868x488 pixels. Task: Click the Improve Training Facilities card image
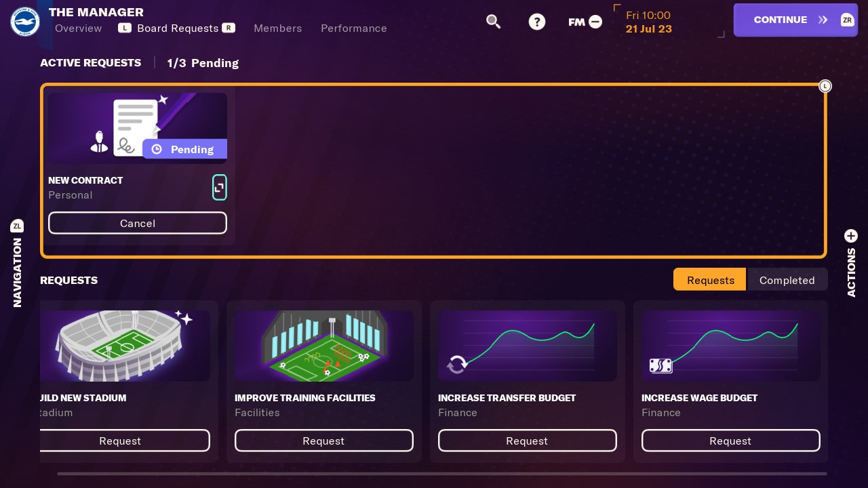323,346
